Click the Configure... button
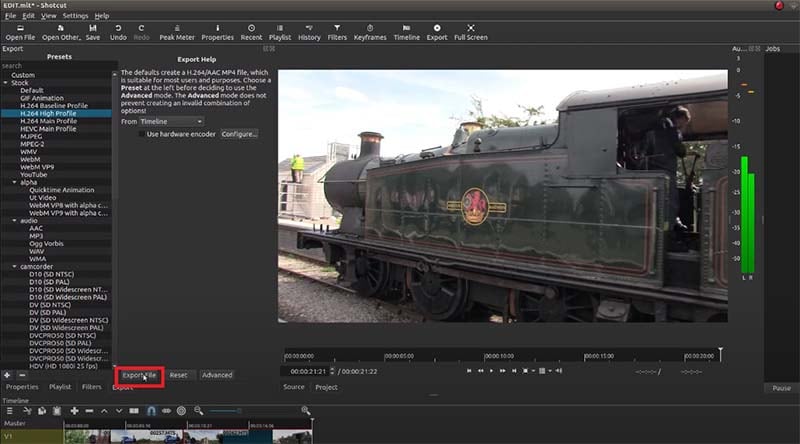 point(239,134)
